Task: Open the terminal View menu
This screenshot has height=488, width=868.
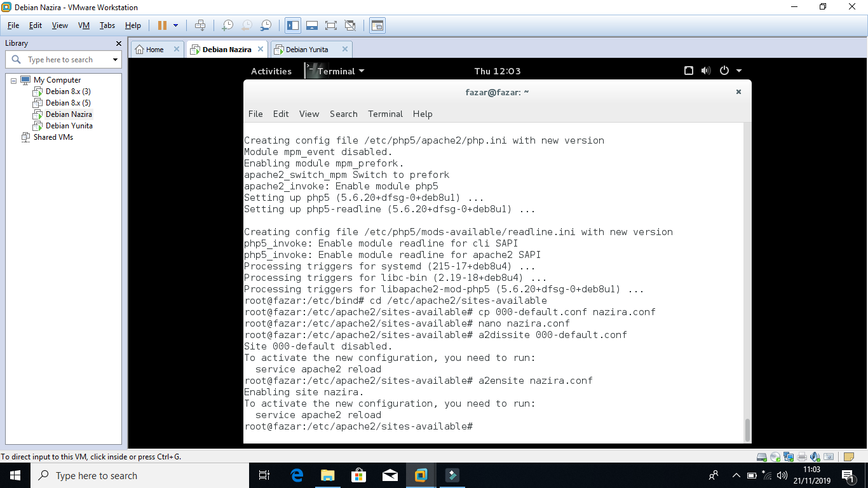Action: (309, 114)
